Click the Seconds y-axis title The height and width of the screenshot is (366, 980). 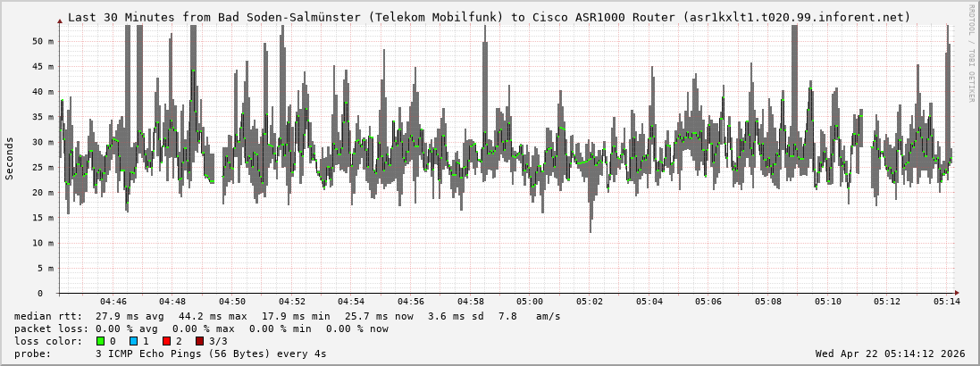[x=10, y=158]
